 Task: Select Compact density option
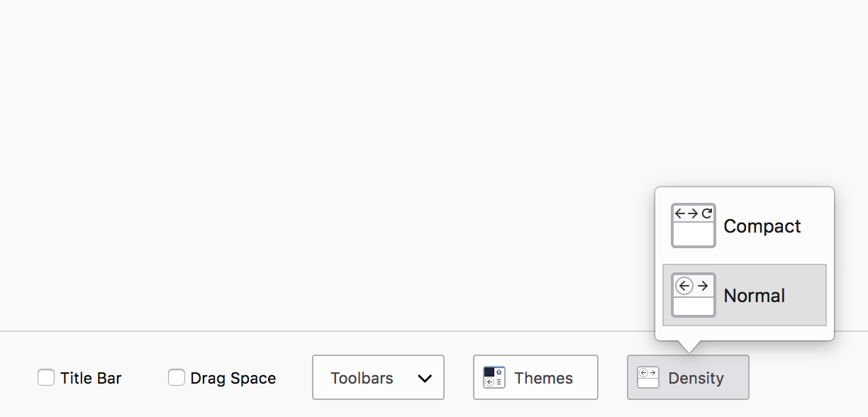(x=744, y=226)
